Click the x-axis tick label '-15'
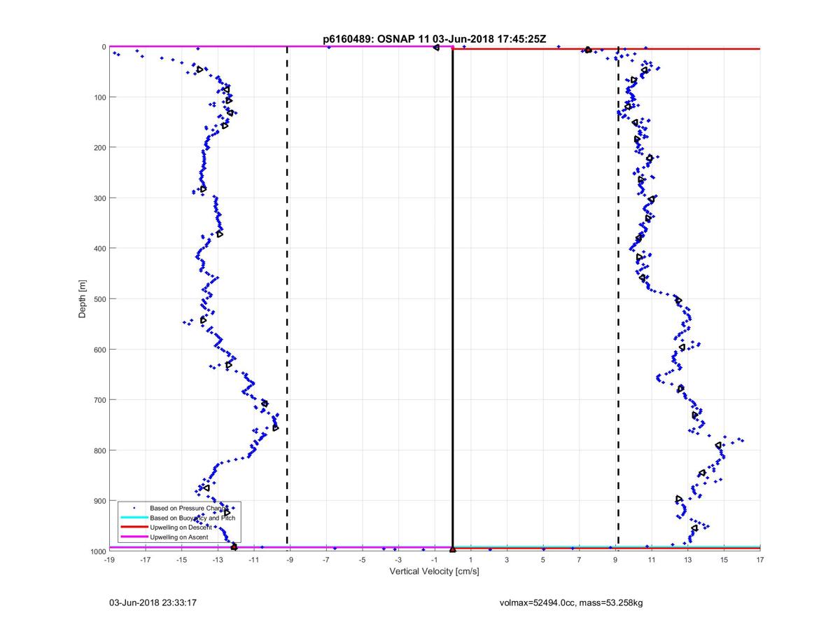The height and width of the screenshot is (620, 840). [181, 560]
